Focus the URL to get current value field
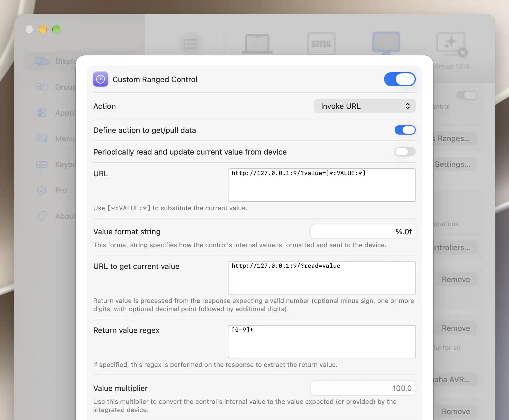509x420 pixels. 322,277
